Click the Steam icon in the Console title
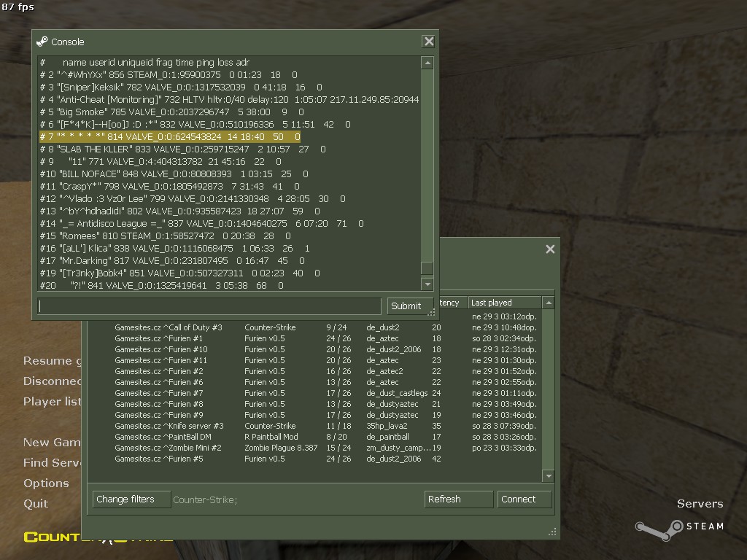The height and width of the screenshot is (560, 747). [x=42, y=42]
